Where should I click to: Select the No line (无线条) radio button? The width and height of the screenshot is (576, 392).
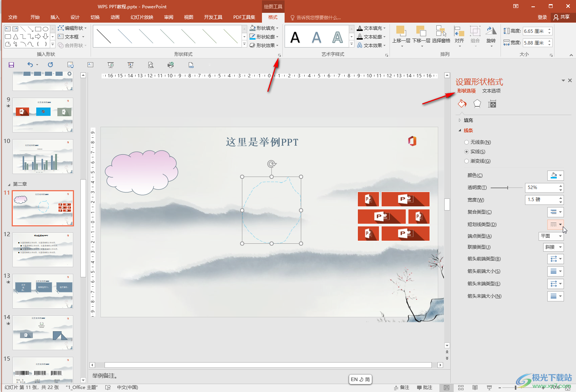tap(467, 142)
